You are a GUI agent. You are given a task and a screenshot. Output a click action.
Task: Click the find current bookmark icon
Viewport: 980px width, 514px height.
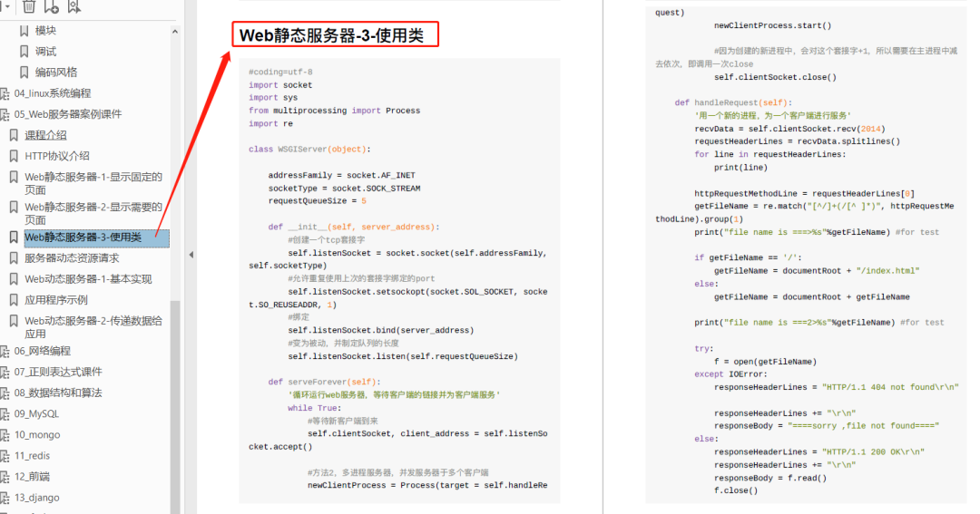tap(73, 6)
